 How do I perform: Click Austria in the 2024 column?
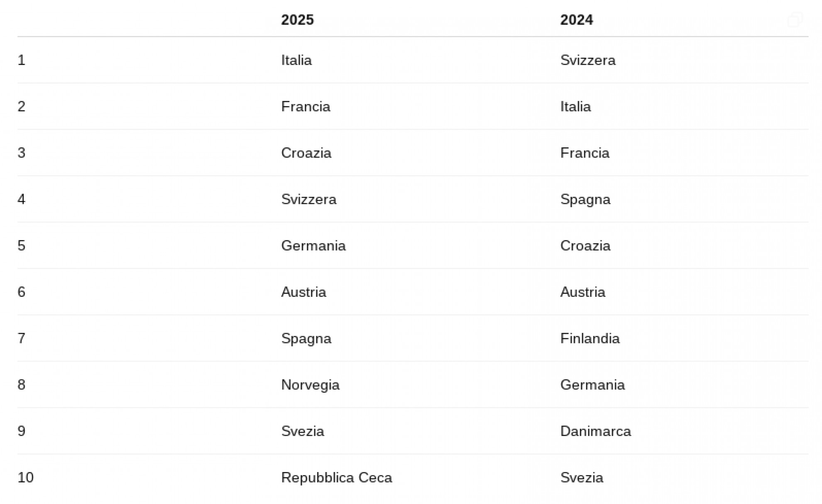coord(582,292)
